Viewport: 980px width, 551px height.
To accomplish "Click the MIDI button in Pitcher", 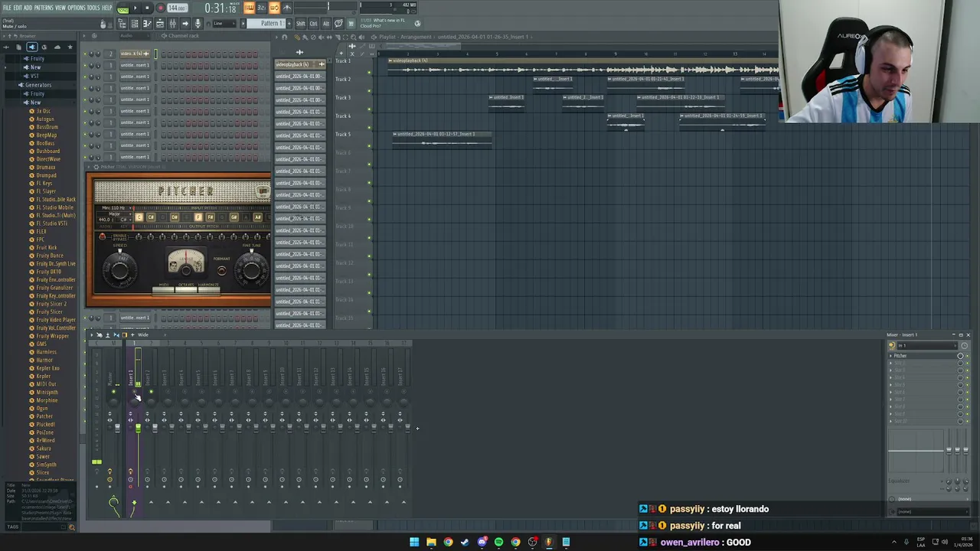I will point(163,289).
